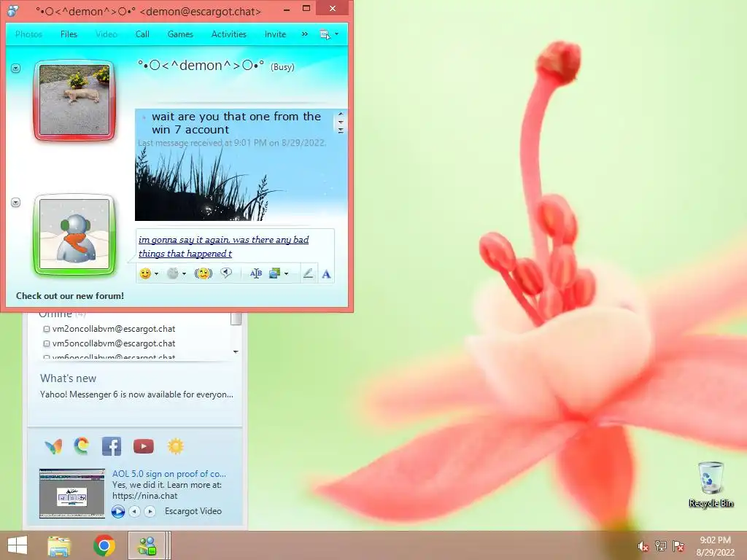Viewport: 747px width, 560px height.
Task: Click the background picture icon
Action: pos(275,273)
